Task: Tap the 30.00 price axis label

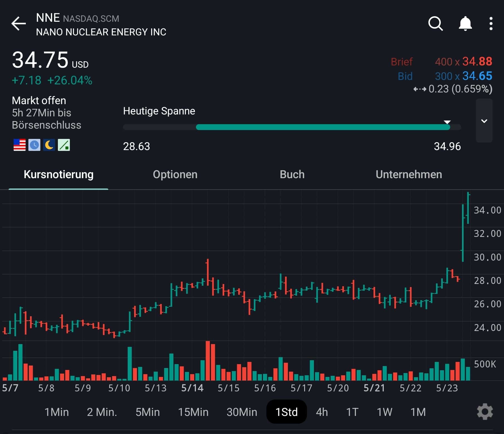Action: pos(488,257)
